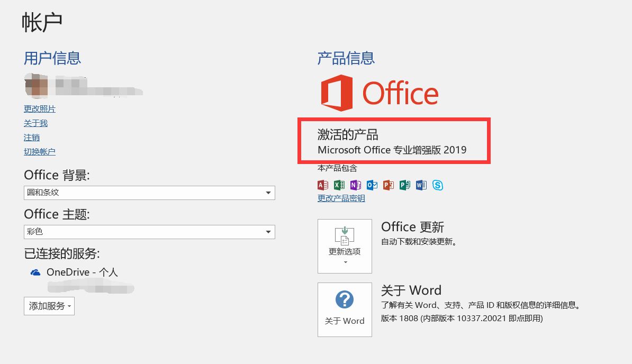Click the 已连接的服务 heading
632x364 pixels.
62,253
